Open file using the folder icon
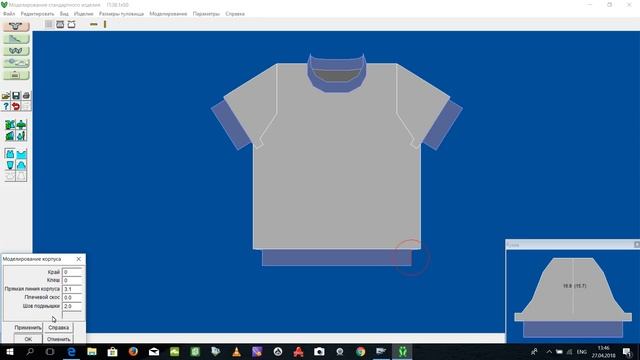The width and height of the screenshot is (640, 360). tap(6, 96)
